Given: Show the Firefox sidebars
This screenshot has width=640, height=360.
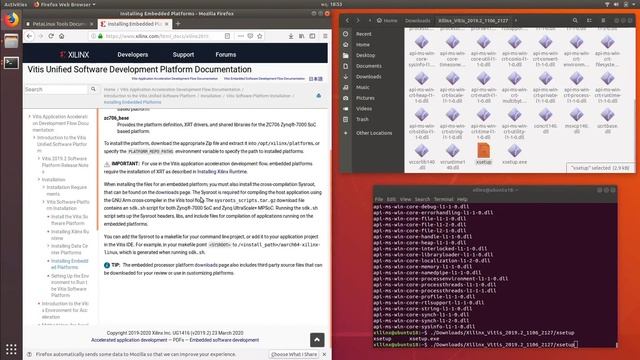Looking at the screenshot, I should point(312,36).
